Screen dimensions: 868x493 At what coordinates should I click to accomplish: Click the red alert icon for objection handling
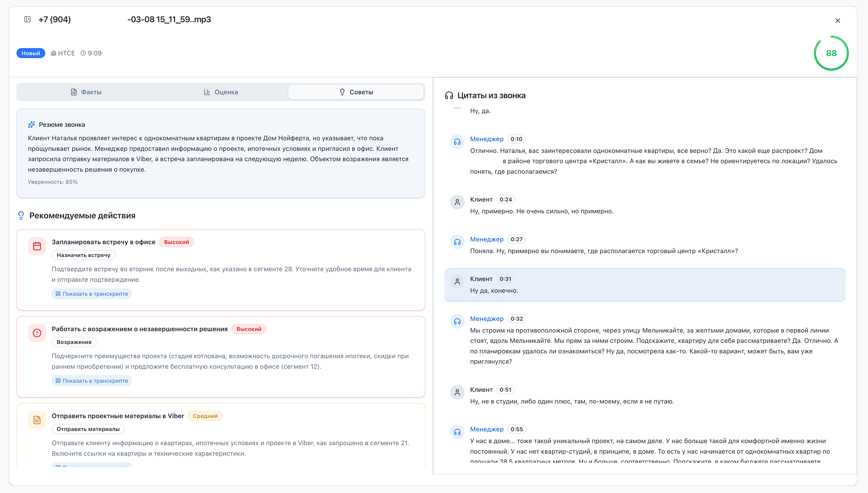coord(37,333)
